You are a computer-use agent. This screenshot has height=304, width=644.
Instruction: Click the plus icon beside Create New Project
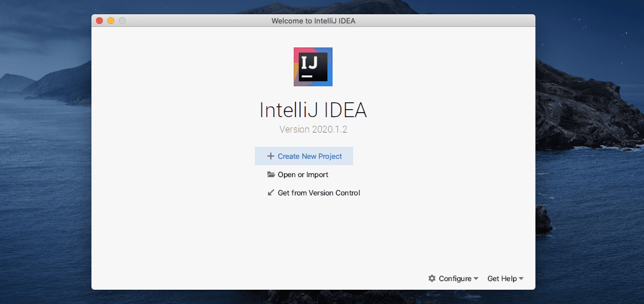tap(271, 156)
